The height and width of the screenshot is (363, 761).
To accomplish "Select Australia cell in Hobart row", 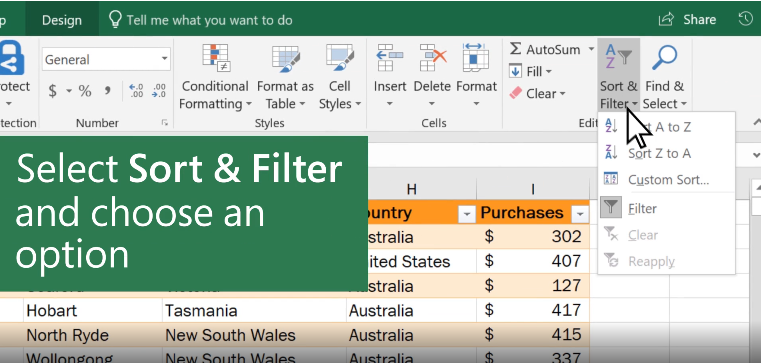I will pos(412,311).
